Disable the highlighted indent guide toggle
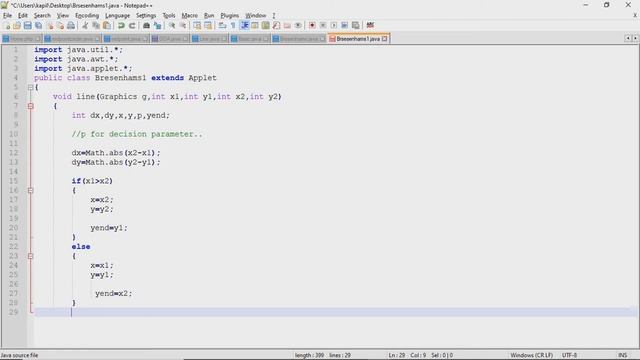 pos(244,25)
